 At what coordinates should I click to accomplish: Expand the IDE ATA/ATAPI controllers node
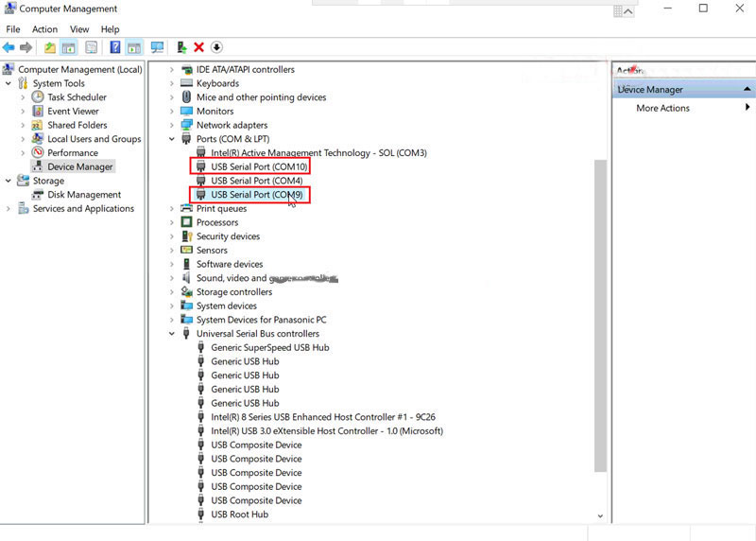pos(172,69)
